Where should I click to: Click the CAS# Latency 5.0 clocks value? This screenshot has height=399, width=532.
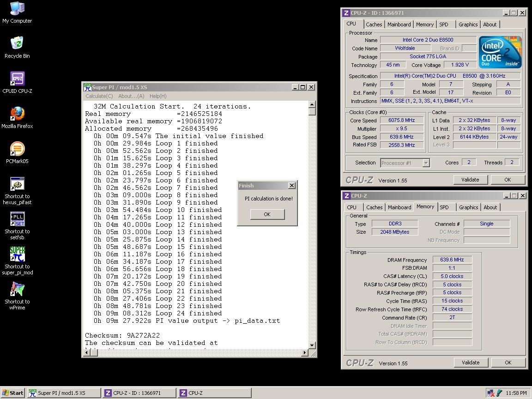click(x=452, y=276)
